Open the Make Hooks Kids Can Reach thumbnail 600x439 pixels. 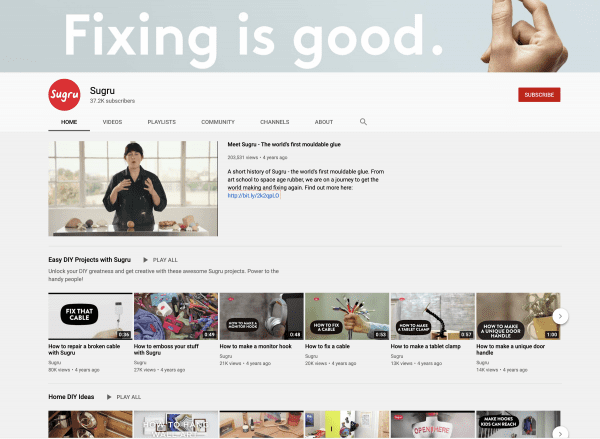[518, 425]
